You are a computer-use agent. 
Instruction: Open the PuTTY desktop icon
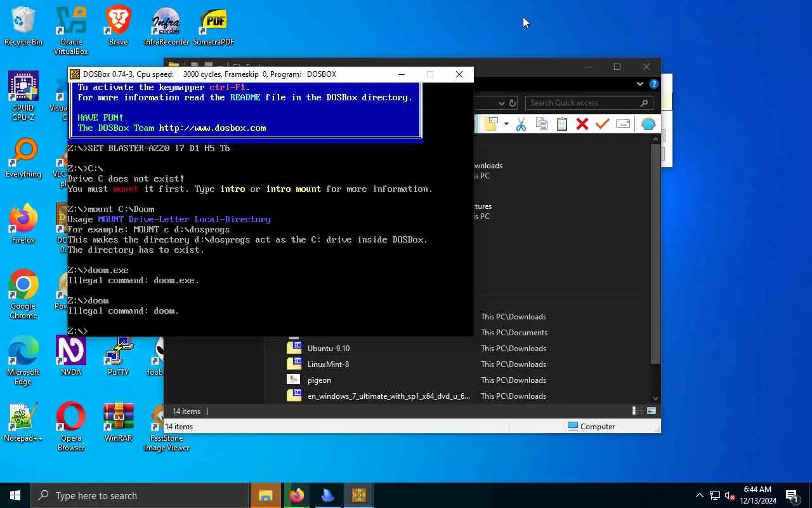pos(118,356)
